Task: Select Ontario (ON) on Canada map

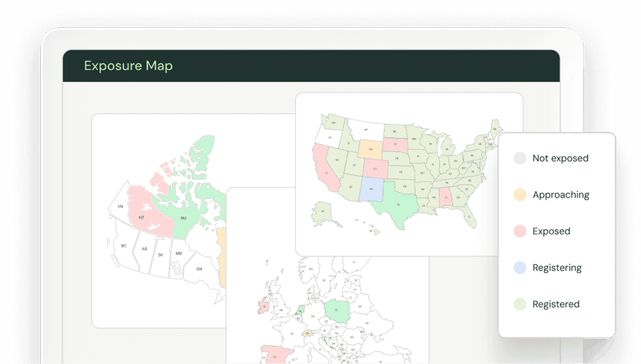Action: pos(199,269)
